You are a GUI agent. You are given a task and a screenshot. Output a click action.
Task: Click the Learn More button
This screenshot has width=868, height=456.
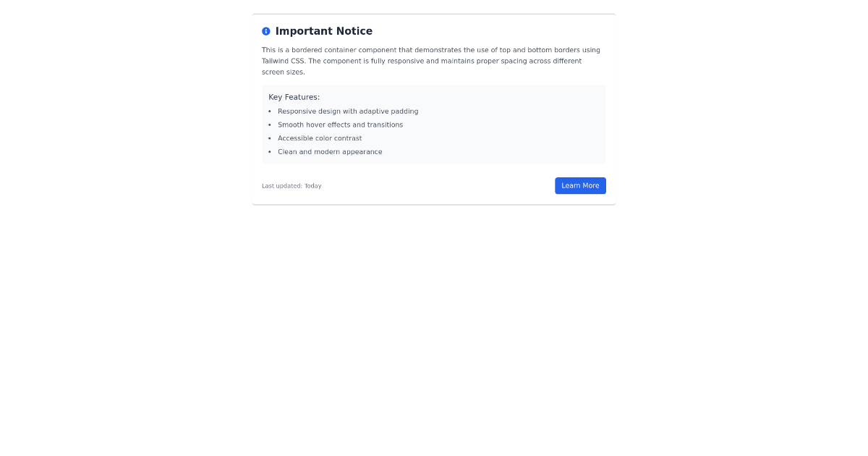coord(580,185)
